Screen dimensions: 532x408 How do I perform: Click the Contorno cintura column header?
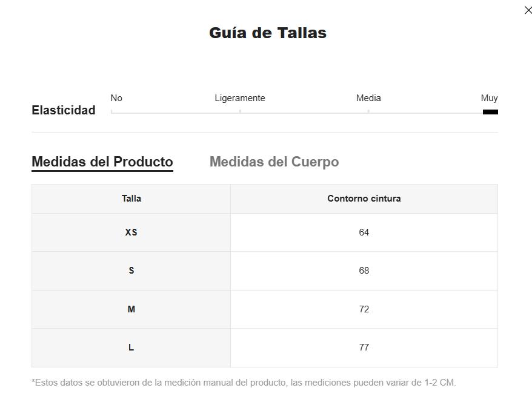(x=364, y=199)
